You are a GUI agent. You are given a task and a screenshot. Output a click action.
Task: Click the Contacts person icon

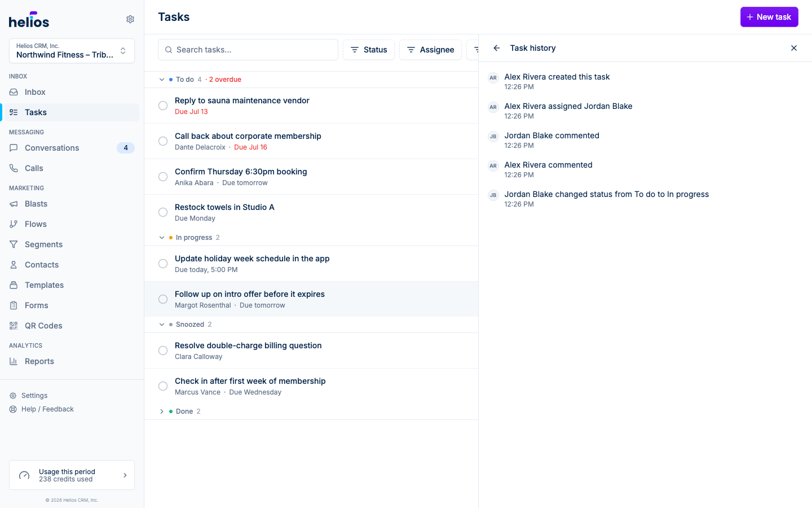point(14,265)
